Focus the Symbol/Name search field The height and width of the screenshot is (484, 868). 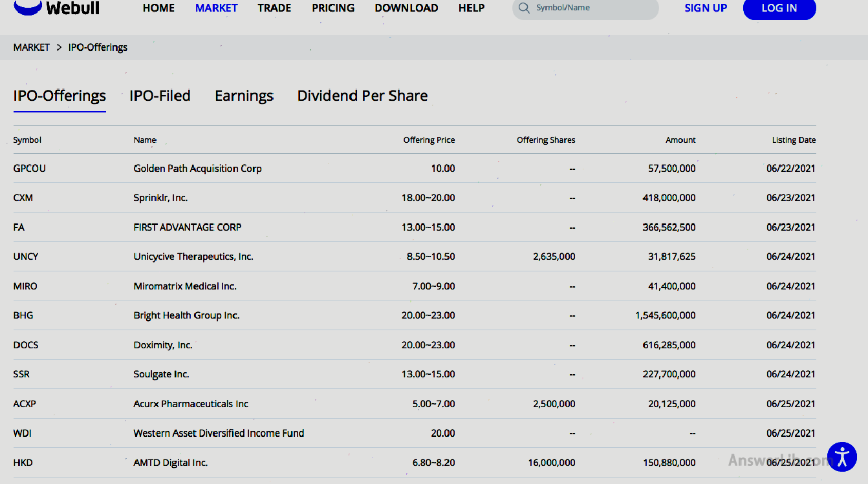tap(585, 8)
